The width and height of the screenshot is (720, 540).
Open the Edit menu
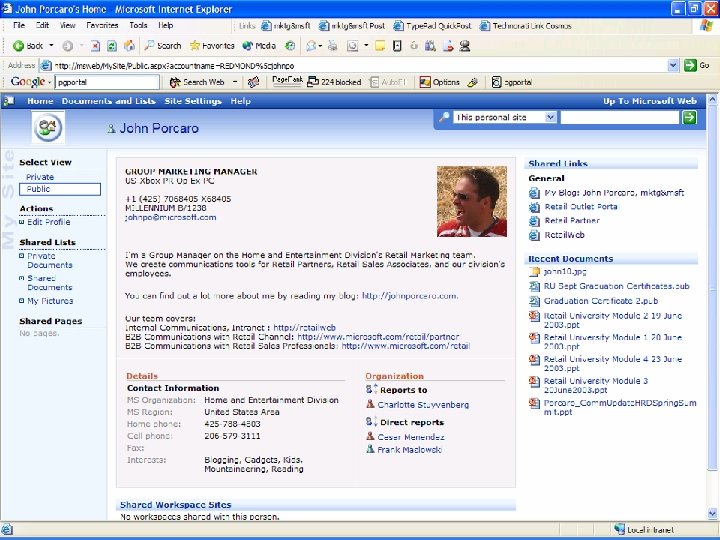43,25
